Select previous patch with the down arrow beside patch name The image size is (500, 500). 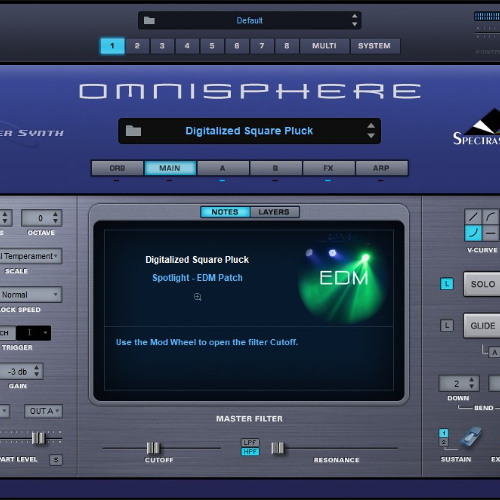[x=371, y=136]
